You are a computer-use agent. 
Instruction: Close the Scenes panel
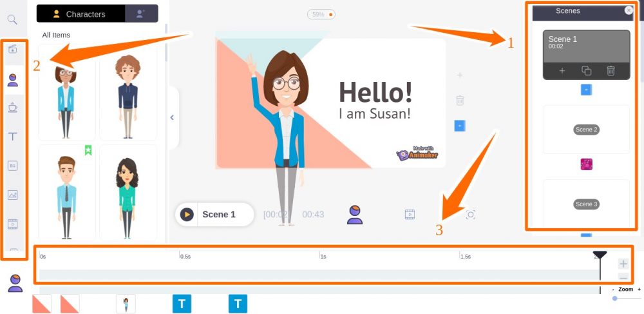click(x=629, y=10)
